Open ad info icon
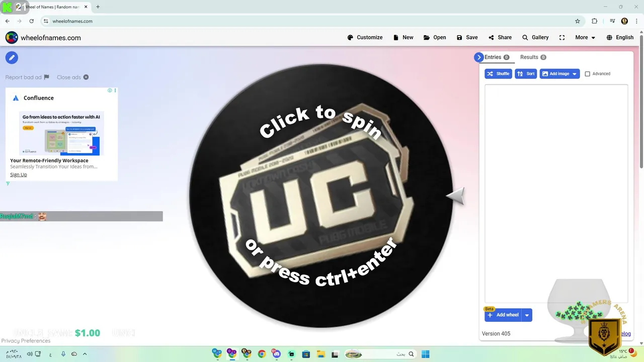Viewport: 644px width, 362px height. point(110,90)
